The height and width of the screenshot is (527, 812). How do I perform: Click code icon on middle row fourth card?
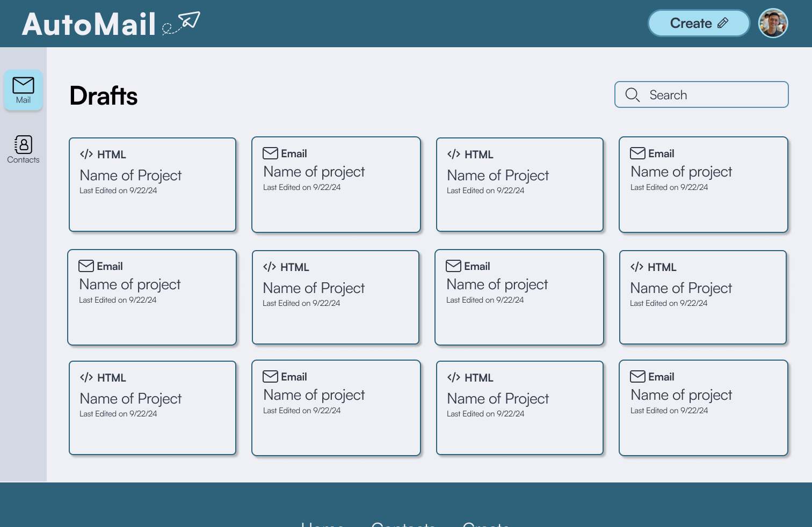(x=637, y=267)
